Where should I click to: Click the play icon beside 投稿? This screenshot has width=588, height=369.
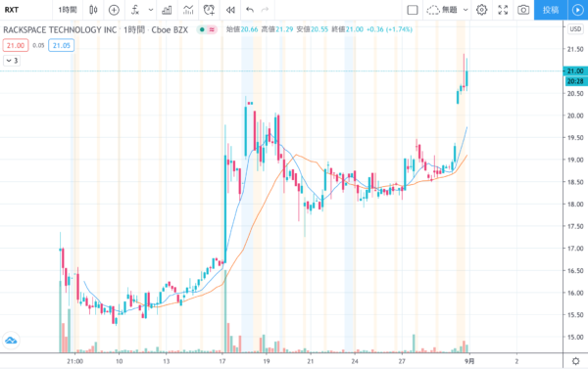tap(578, 10)
